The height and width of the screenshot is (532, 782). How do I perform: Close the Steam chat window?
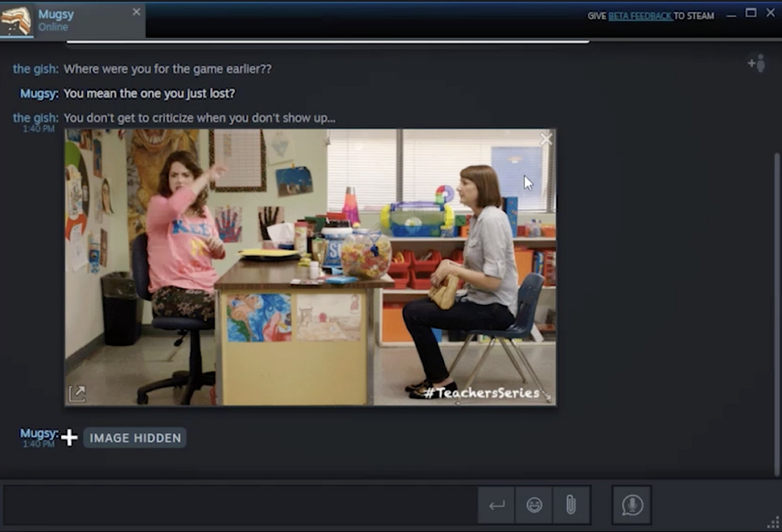pyautogui.click(x=771, y=13)
